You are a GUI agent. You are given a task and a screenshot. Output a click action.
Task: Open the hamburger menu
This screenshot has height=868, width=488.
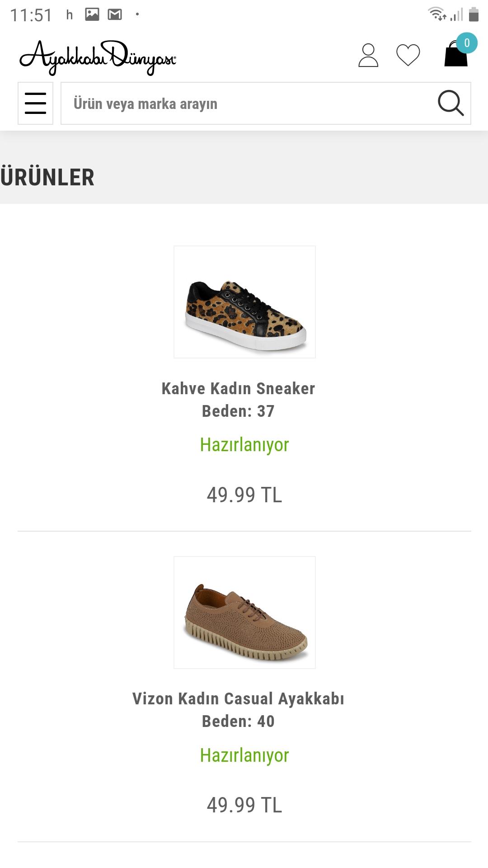tap(35, 103)
